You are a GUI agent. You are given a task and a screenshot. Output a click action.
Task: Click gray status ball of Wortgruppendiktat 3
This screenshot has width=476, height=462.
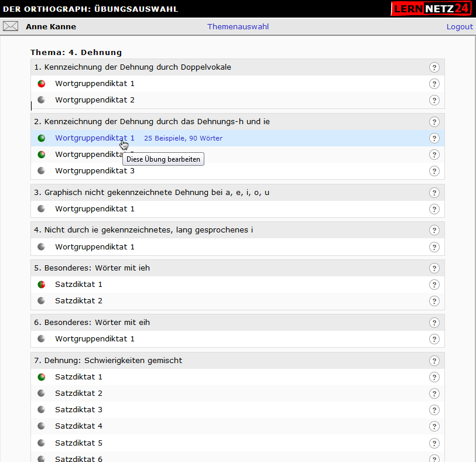pyautogui.click(x=42, y=170)
